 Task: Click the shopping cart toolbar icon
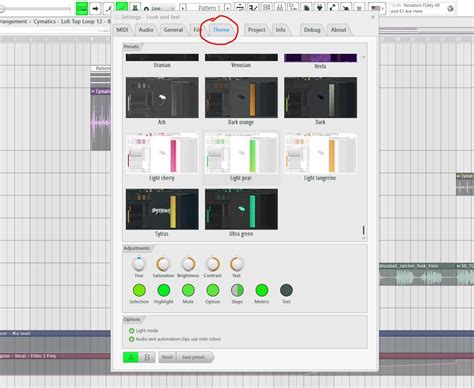[359, 8]
